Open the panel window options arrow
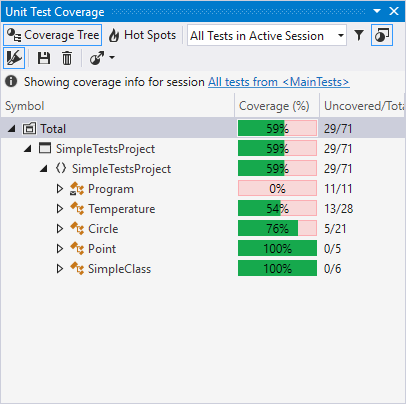The width and height of the screenshot is (406, 404). 377,11
